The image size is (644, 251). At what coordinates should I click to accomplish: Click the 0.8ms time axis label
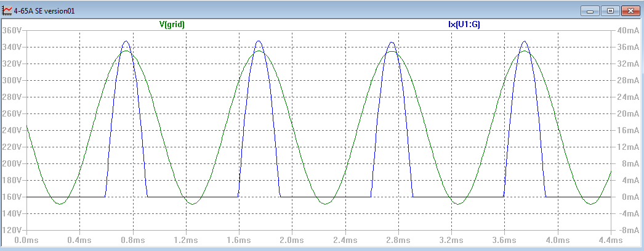132,239
